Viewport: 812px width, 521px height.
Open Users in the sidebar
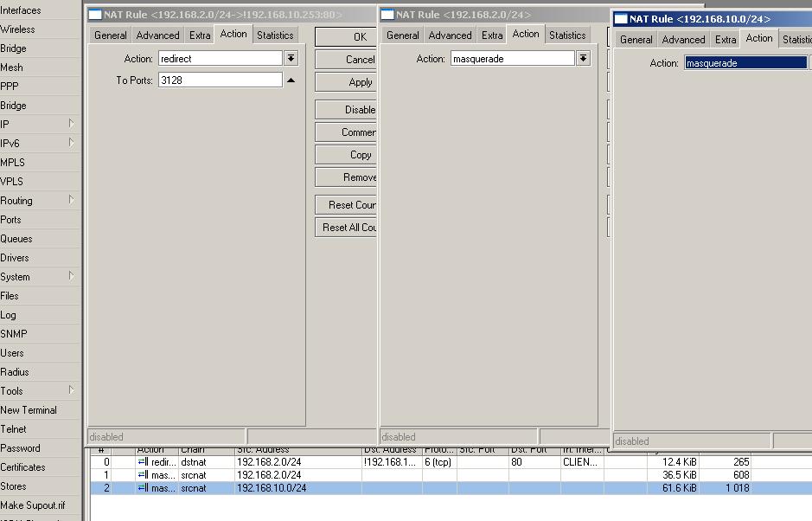(12, 352)
